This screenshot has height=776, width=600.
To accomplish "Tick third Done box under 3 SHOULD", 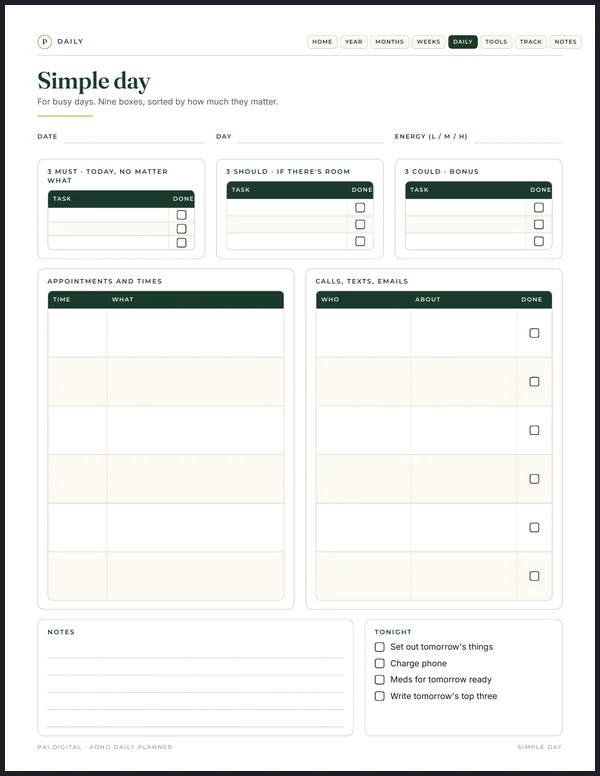I will (360, 241).
